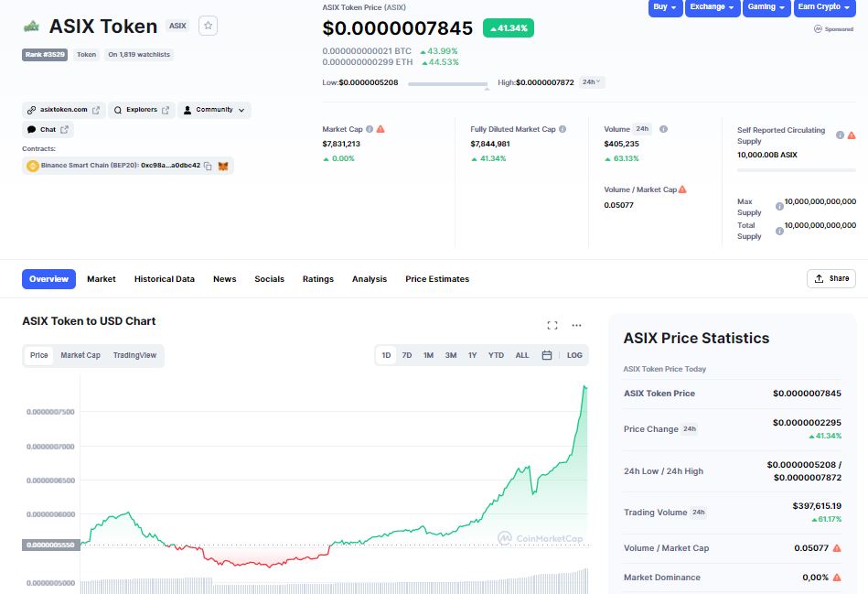Switch chart to Market Cap view
868x594 pixels.
[80, 355]
